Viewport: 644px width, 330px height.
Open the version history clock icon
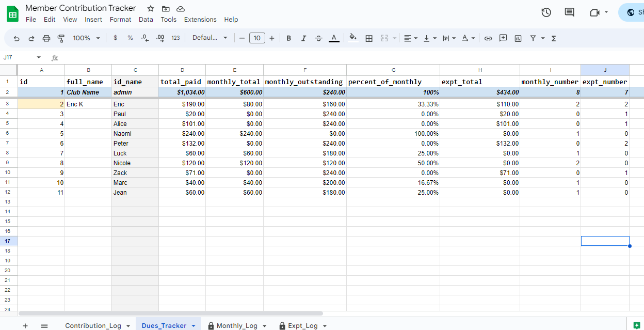coord(546,12)
